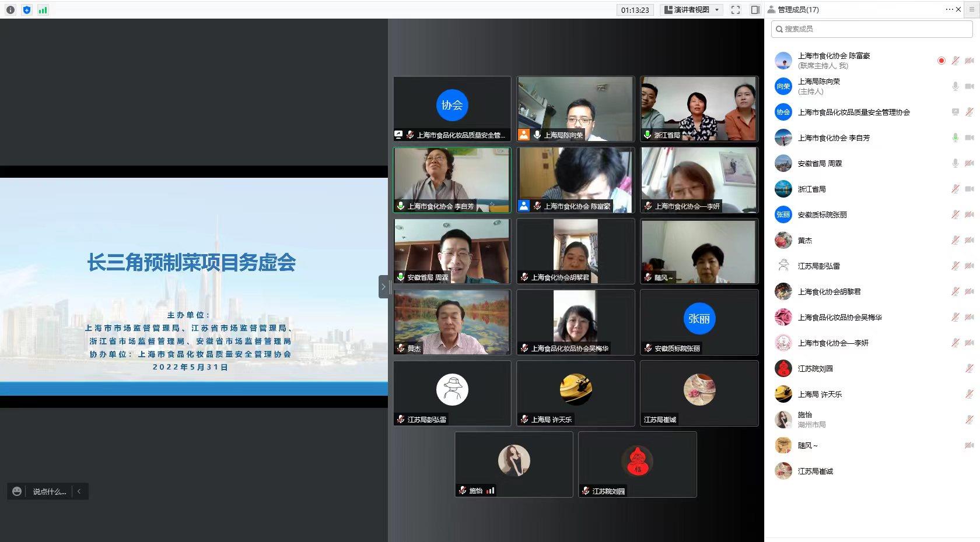Enter full screen mode
The width and height of the screenshot is (980, 542).
point(736,10)
